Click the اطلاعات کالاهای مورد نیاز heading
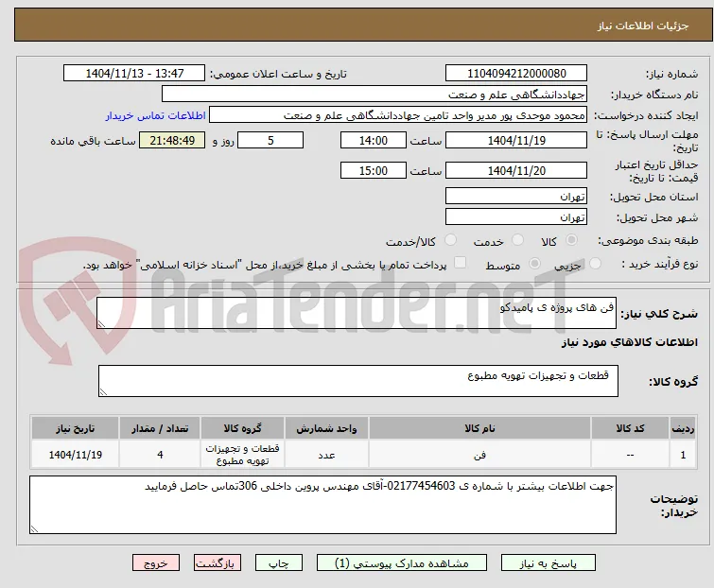The height and width of the screenshot is (588, 714). point(629,342)
